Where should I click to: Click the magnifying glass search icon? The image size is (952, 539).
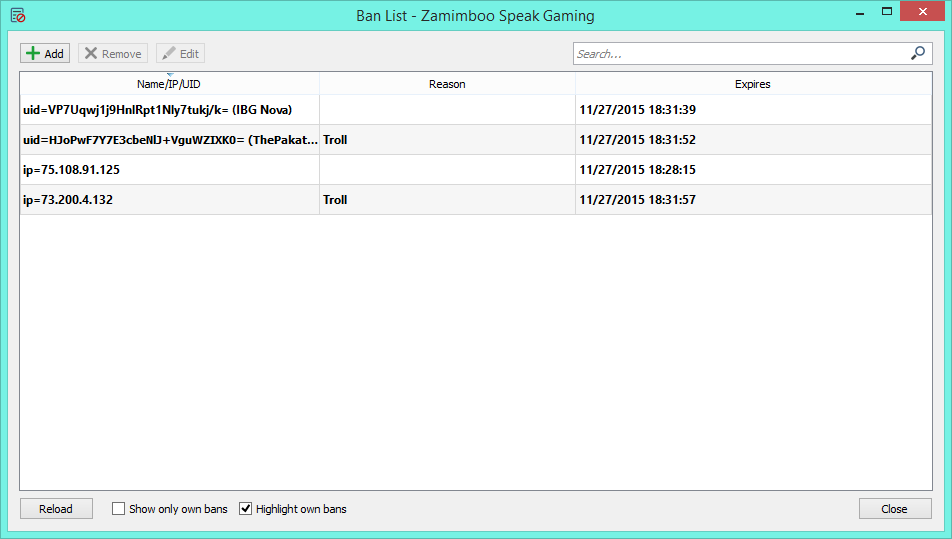pyautogui.click(x=918, y=53)
